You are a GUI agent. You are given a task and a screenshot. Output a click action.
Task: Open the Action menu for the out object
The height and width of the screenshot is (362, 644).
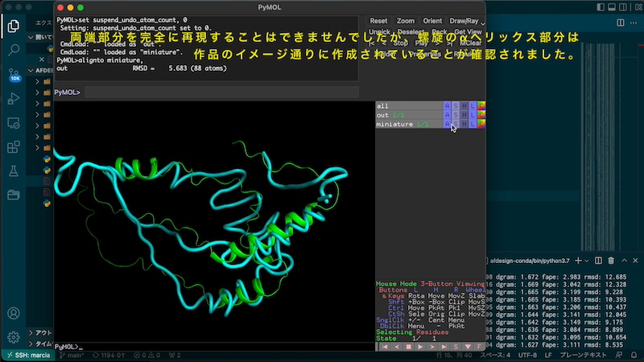[x=447, y=115]
